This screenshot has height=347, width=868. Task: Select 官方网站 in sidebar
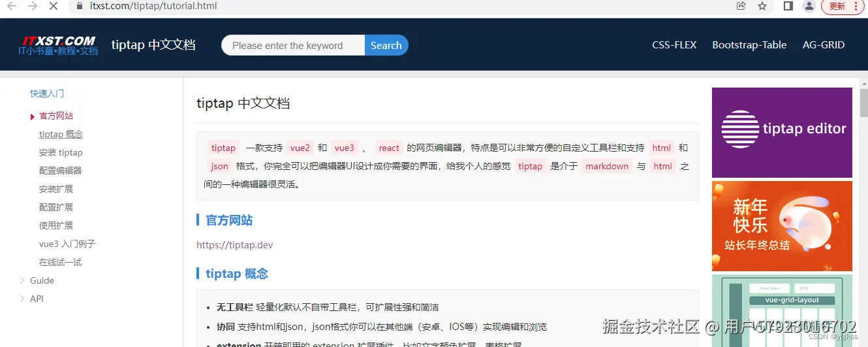point(56,116)
